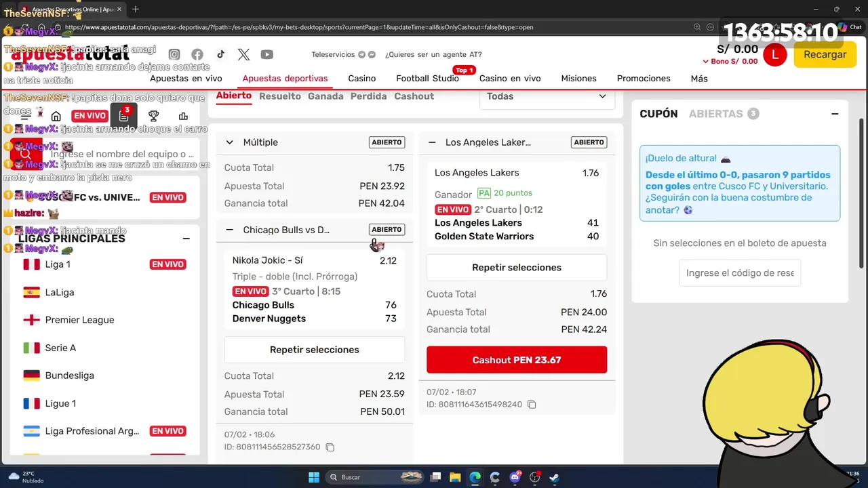Open the ¿Quieres ser un agente AT? link

433,55
